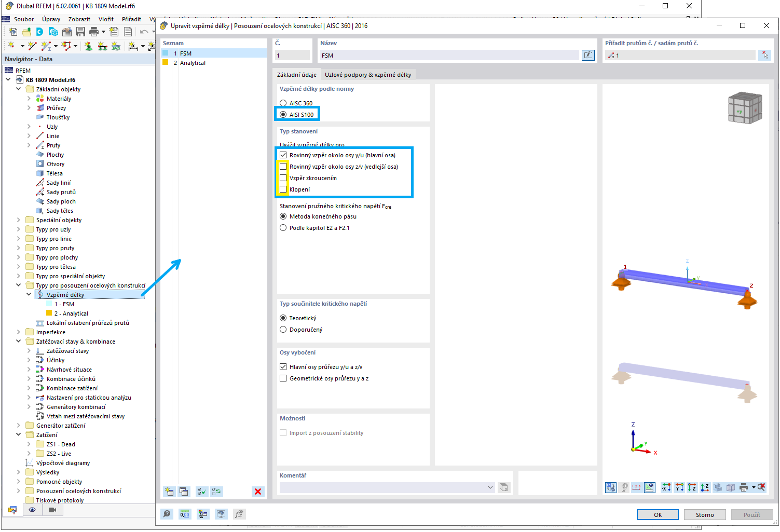This screenshot has height=532, width=780.
Task: Set view in Z direction
Action: pyautogui.click(x=692, y=487)
